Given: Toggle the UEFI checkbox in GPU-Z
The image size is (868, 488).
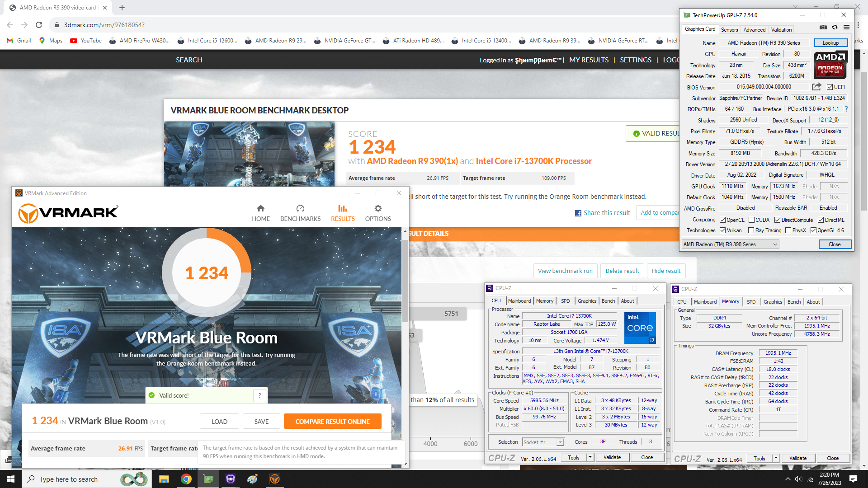Looking at the screenshot, I should [830, 87].
